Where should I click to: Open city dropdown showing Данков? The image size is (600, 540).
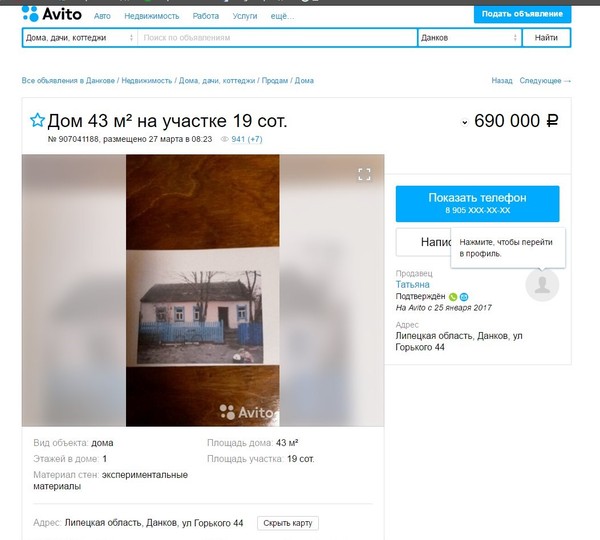469,38
